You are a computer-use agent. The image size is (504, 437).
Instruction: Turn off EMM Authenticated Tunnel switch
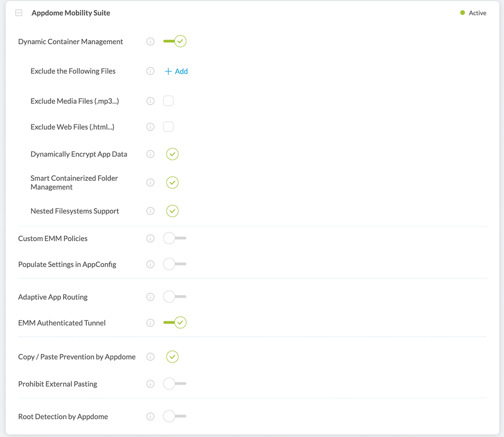coord(175,322)
